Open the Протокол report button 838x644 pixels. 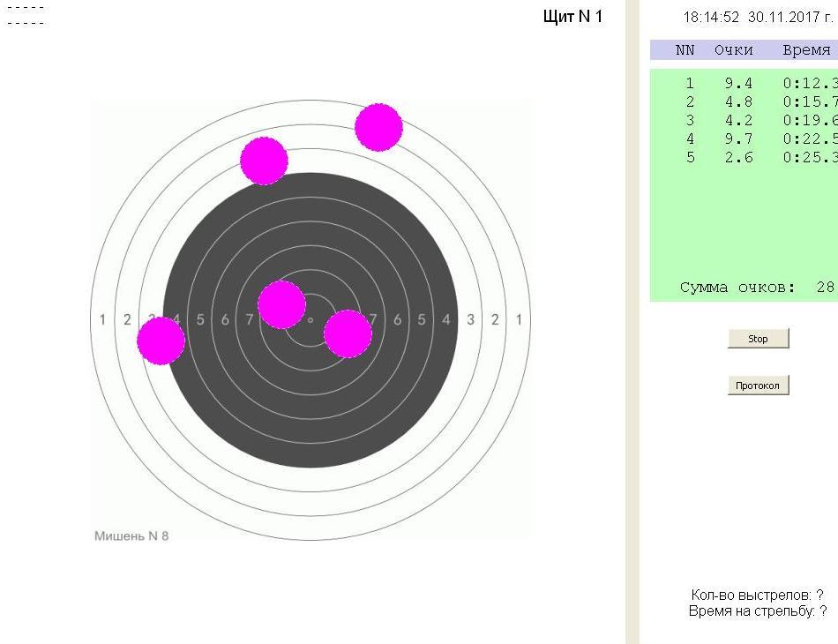point(758,386)
